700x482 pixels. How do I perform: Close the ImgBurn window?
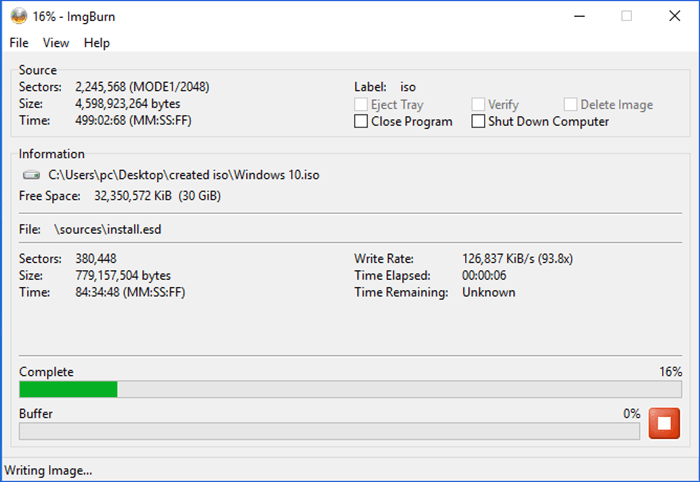(x=672, y=16)
